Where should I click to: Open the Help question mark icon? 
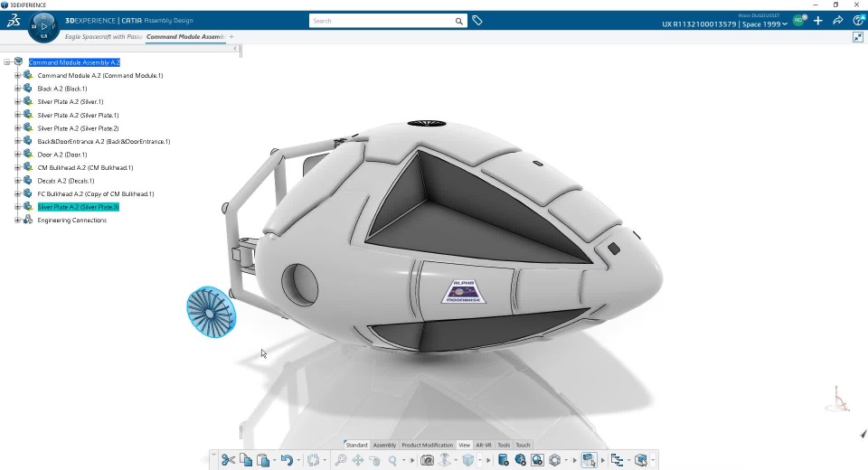(859, 21)
